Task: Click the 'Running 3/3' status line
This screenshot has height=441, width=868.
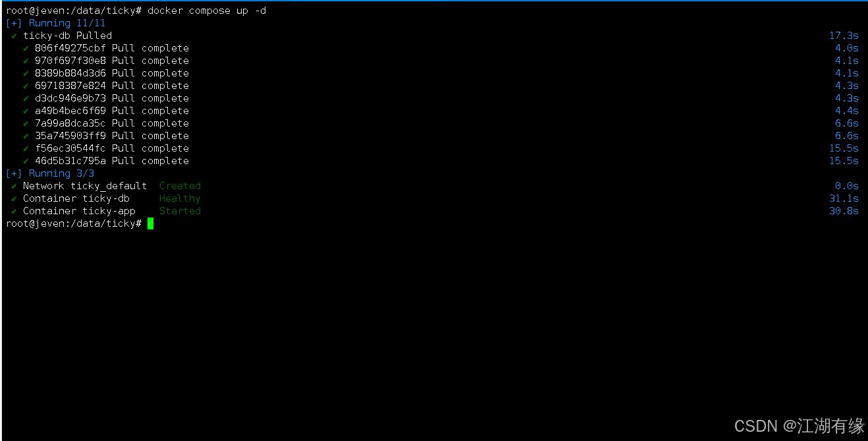Action: pos(50,173)
